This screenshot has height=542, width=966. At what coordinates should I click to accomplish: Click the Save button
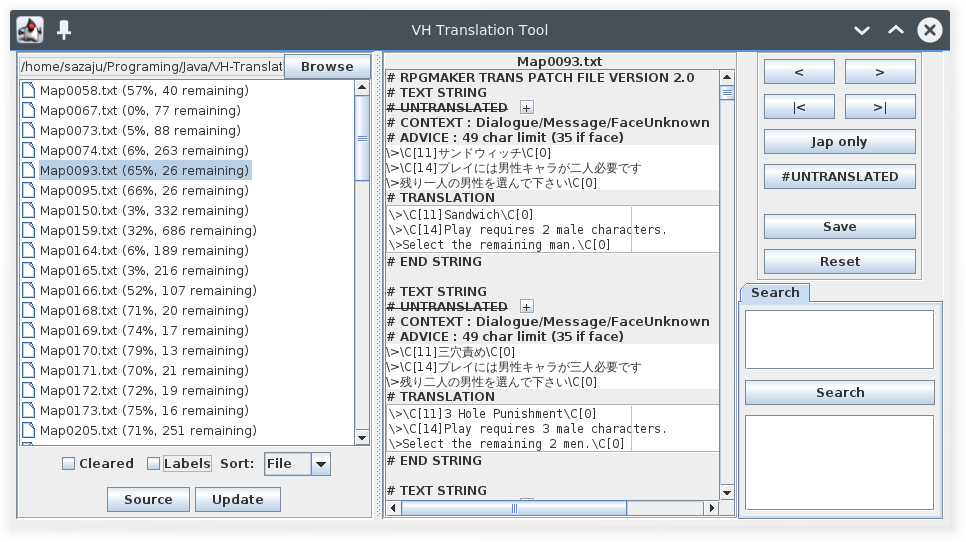tap(840, 227)
